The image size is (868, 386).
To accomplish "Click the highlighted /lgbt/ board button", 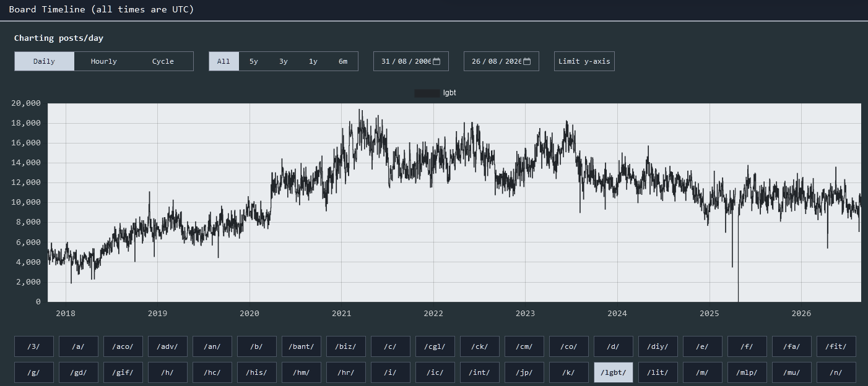I will (614, 372).
